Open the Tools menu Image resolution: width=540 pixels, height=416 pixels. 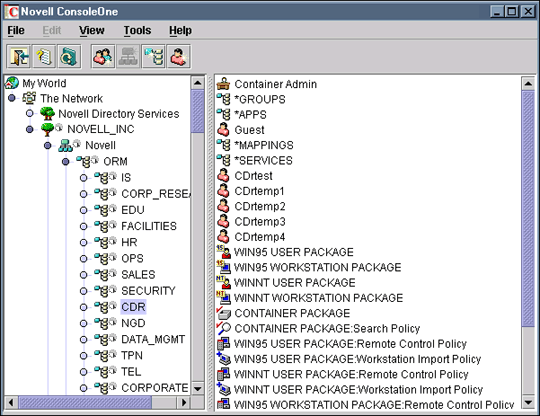(137, 30)
